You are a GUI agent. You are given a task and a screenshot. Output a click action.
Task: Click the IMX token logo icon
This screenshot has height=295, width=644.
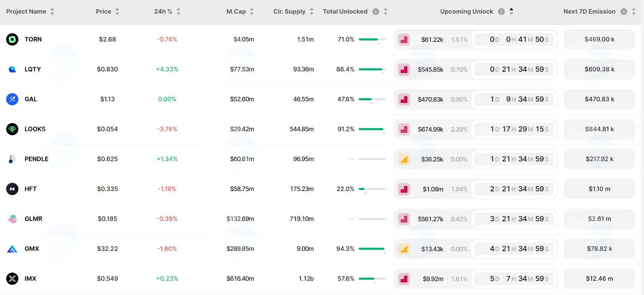(x=12, y=279)
